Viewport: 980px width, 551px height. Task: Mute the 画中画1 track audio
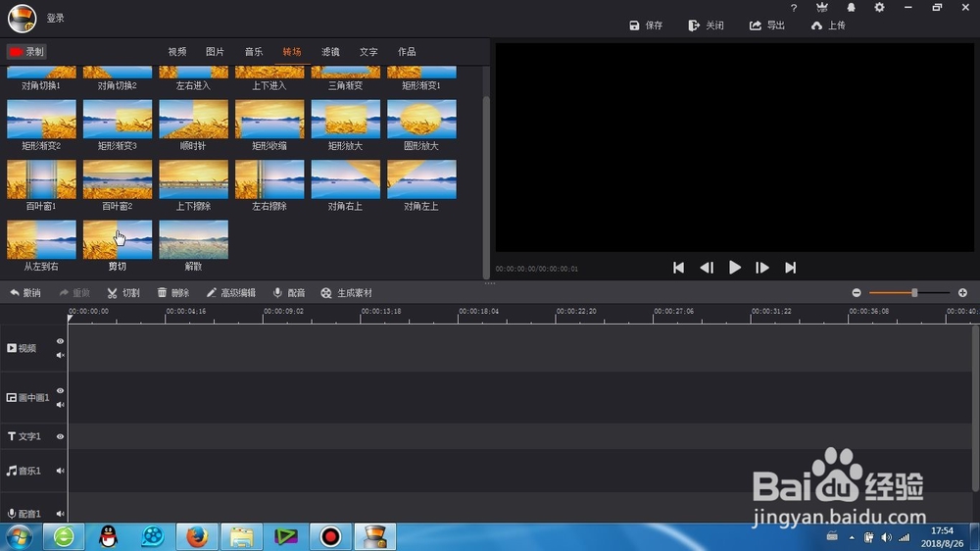coord(60,405)
